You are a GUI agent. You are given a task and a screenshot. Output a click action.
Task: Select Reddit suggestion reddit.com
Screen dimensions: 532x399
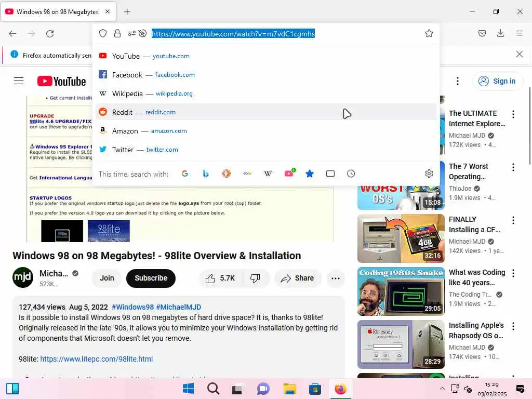coord(266,112)
